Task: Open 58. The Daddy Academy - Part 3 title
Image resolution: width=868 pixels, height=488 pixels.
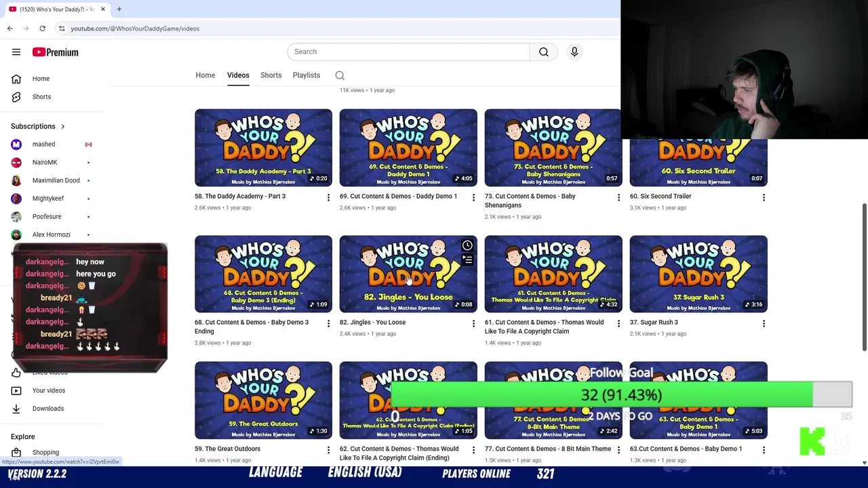Action: pyautogui.click(x=240, y=196)
